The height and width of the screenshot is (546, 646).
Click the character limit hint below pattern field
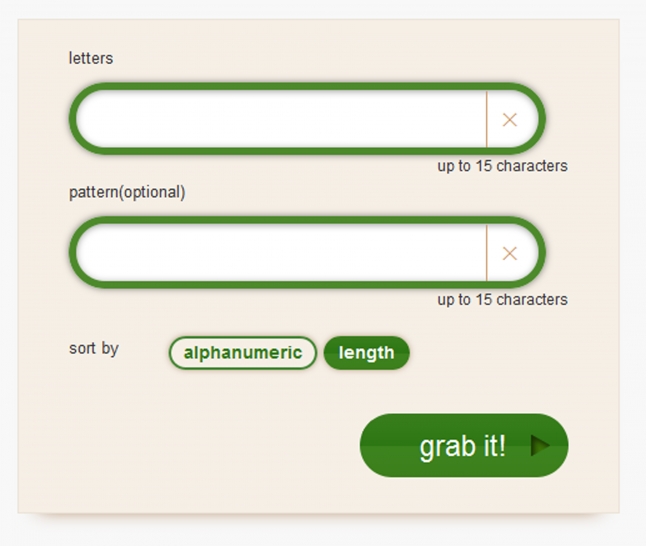click(x=502, y=300)
